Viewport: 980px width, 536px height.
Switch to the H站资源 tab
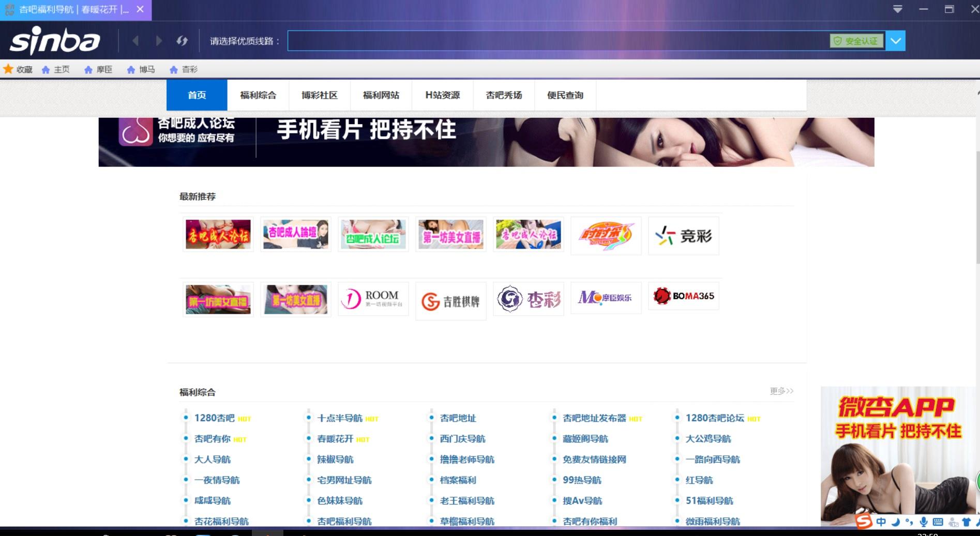point(443,95)
